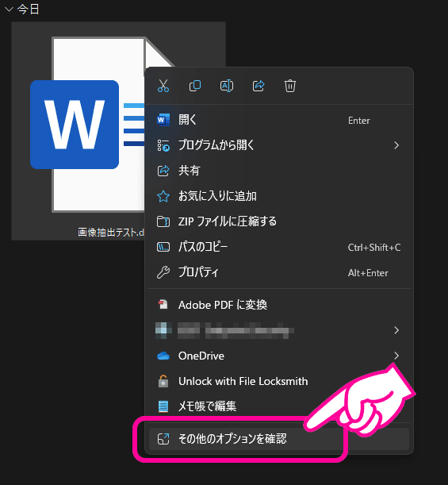The height and width of the screenshot is (485, 448).
Task: Click the Rename icon in context menu
Action: point(227,86)
